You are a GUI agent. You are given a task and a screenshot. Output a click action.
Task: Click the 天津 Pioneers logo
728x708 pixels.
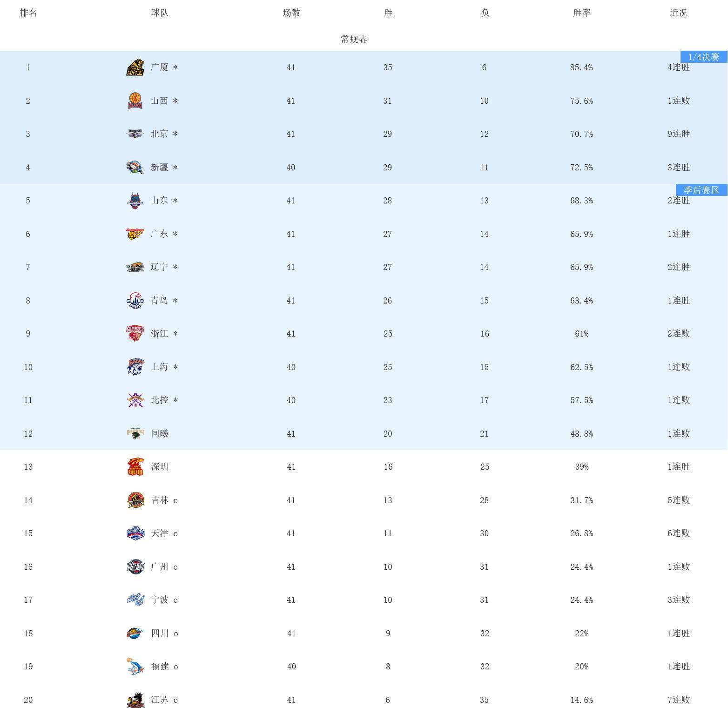(x=135, y=533)
